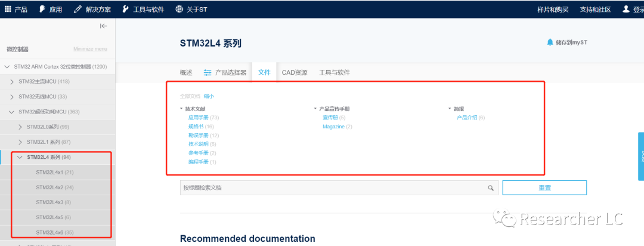The image size is (644, 246).
Task: Click the 重置 button
Action: point(544,187)
